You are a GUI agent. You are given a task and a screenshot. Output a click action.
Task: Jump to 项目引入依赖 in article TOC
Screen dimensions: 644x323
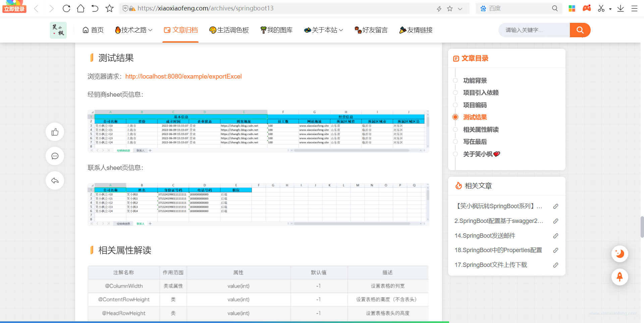click(x=481, y=93)
